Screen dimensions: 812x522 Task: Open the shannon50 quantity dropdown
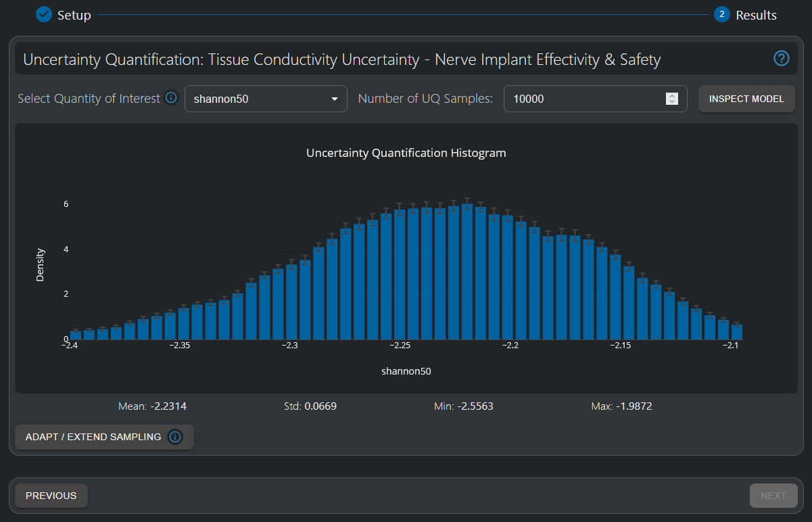pyautogui.click(x=266, y=99)
